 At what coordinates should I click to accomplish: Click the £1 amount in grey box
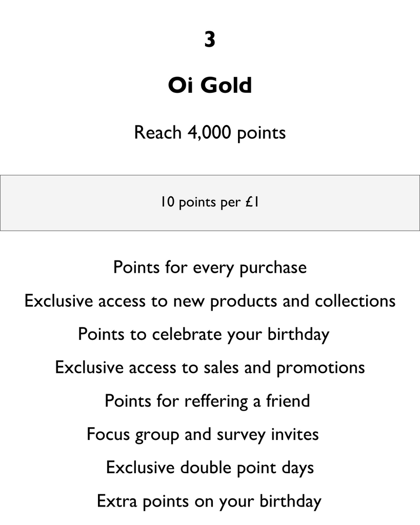tap(252, 202)
